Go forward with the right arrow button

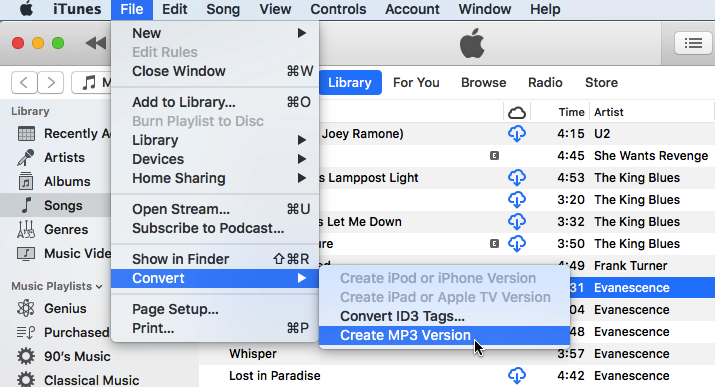point(51,83)
